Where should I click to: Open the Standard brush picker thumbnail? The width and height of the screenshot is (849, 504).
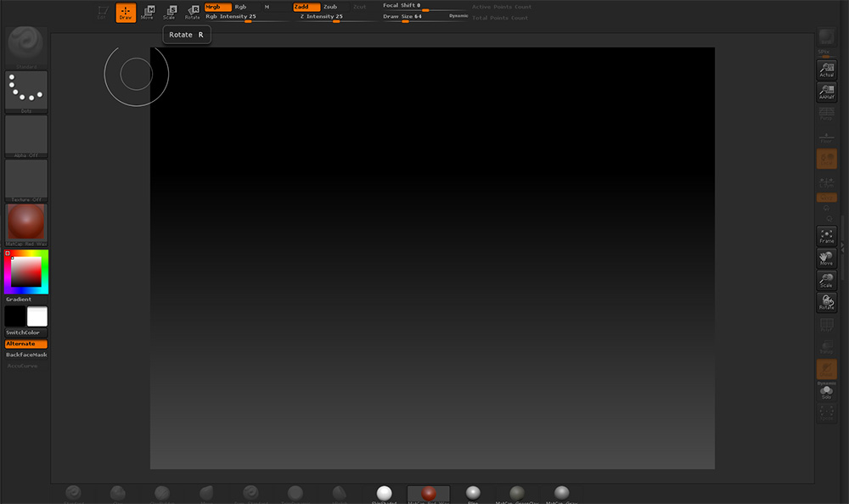click(x=26, y=48)
